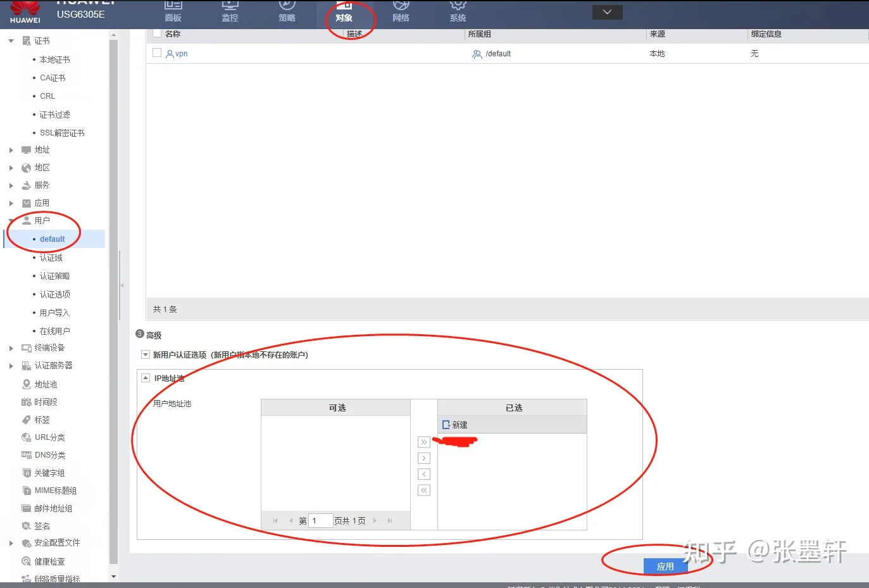Expand the 地址 tree node
Viewport: 869px width, 588px height.
(11, 150)
